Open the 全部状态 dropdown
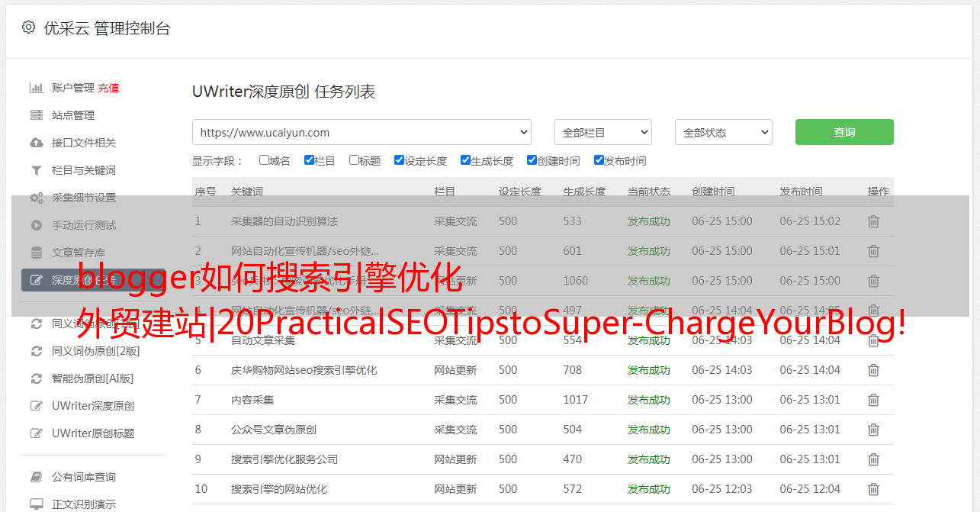 click(x=724, y=132)
